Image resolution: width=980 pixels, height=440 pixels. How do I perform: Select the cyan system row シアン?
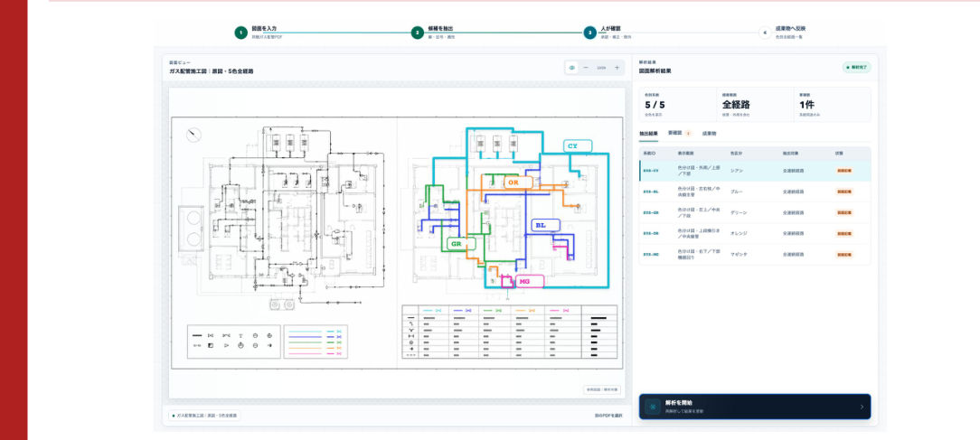coord(755,170)
